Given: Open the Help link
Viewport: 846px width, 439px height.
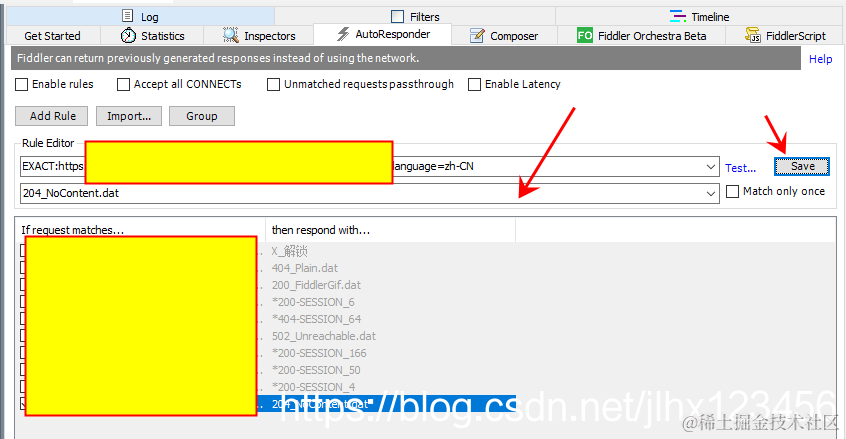Looking at the screenshot, I should (820, 59).
